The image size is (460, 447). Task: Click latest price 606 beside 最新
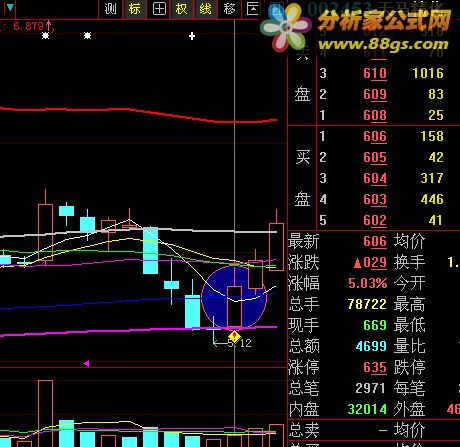click(375, 241)
